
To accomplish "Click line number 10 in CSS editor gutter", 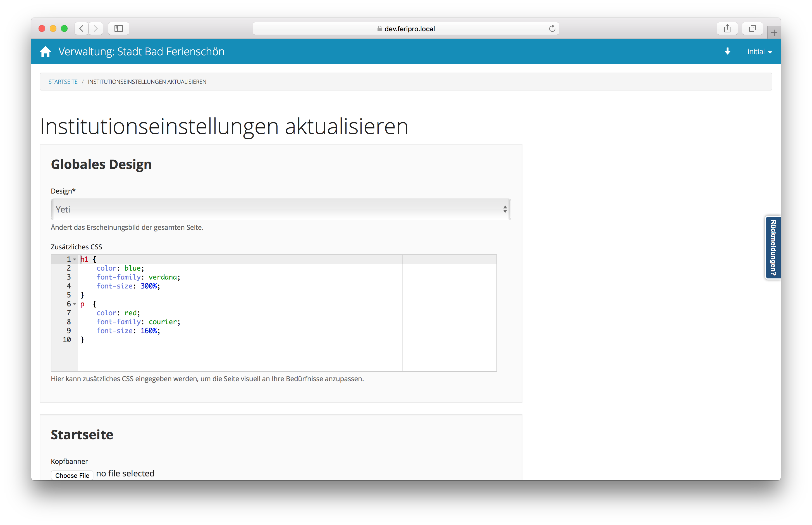I will coord(67,340).
